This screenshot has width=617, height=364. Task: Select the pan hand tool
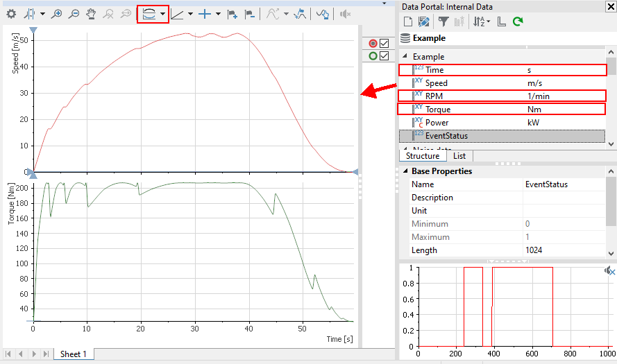[91, 14]
